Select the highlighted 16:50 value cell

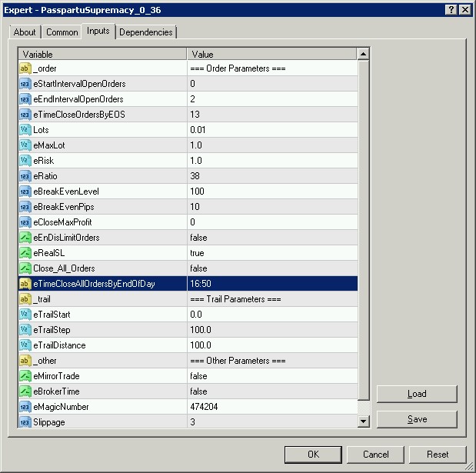272,284
